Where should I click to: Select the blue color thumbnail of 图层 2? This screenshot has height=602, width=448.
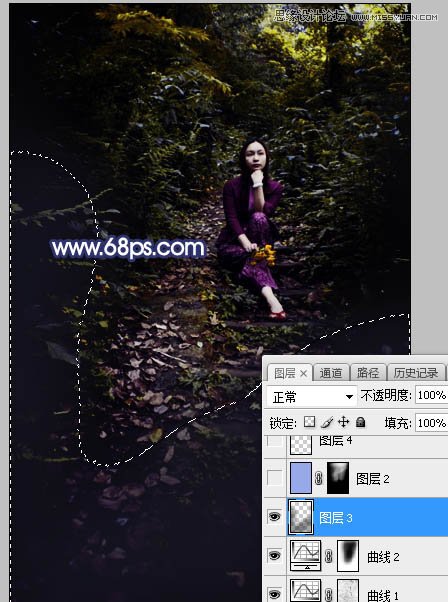point(301,478)
